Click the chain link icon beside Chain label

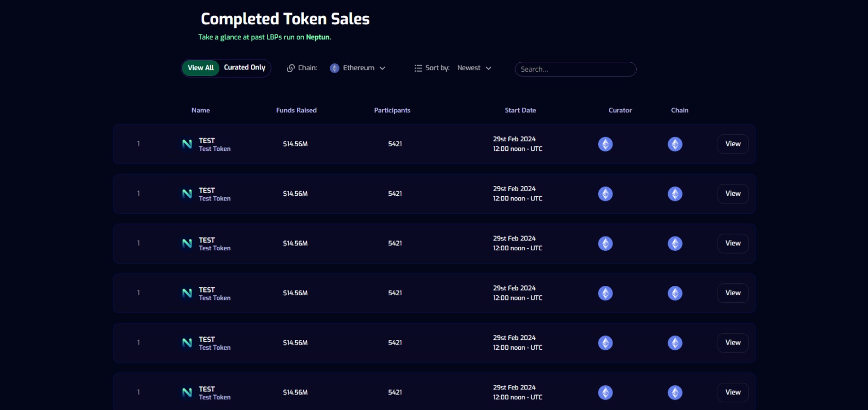[x=291, y=68]
